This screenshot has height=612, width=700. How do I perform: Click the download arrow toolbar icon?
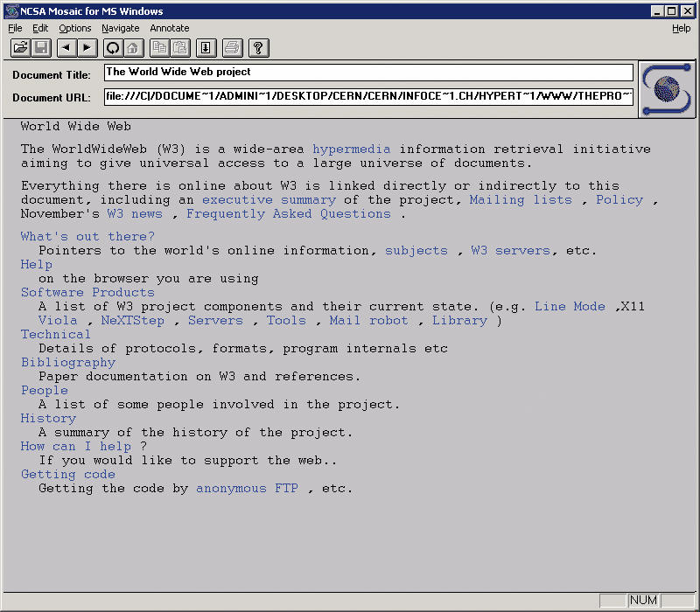tap(206, 48)
